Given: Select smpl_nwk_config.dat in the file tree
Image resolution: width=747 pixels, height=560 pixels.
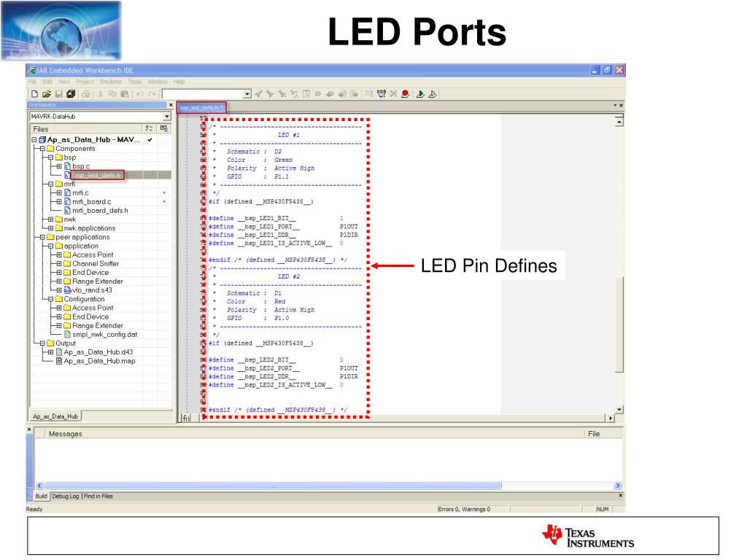Looking at the screenshot, I should [105, 335].
